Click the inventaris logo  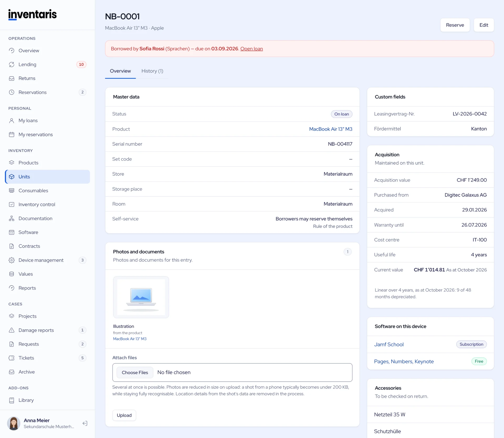[32, 14]
